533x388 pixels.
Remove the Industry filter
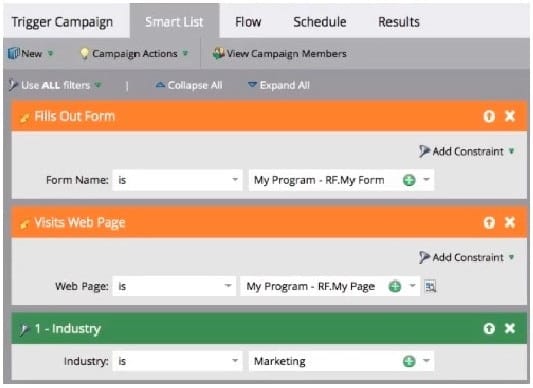point(510,328)
